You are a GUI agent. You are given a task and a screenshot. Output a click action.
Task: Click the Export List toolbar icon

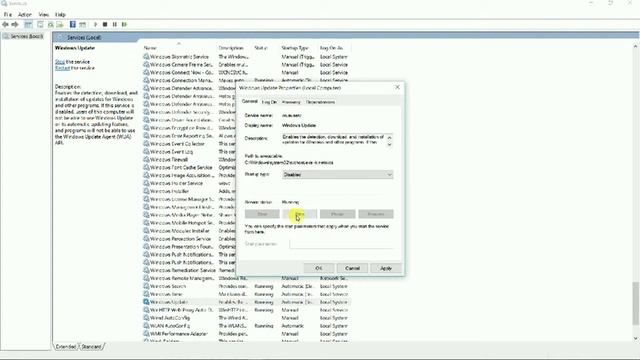(60, 24)
